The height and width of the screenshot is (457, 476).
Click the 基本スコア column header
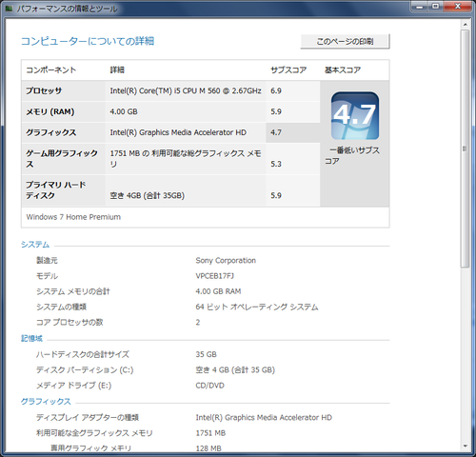343,70
